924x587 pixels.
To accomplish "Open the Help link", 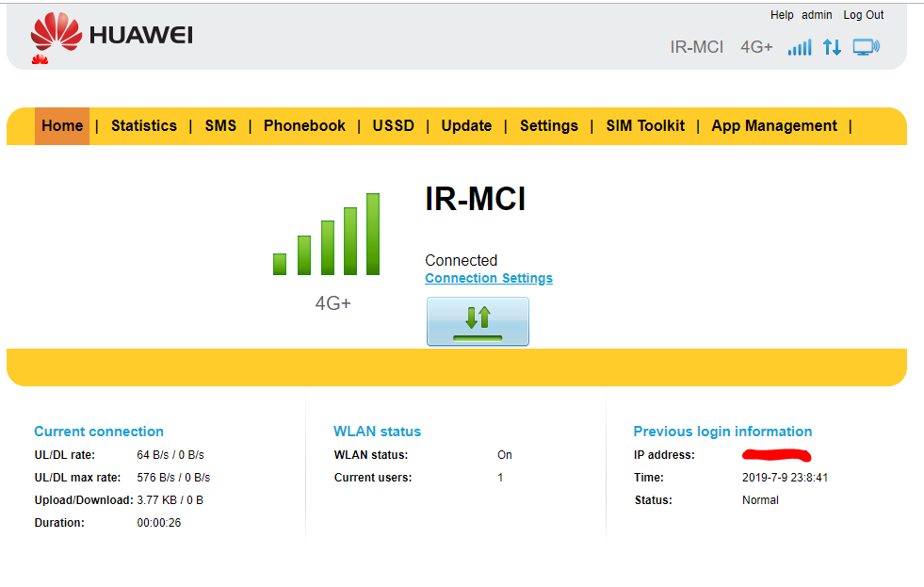I will 782,15.
